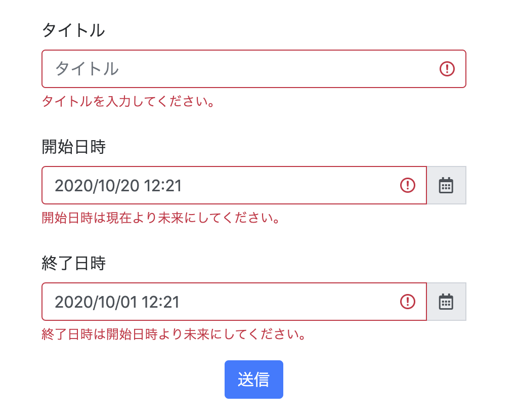Click the empty title placeholder text
The height and width of the screenshot is (420, 518).
click(85, 69)
